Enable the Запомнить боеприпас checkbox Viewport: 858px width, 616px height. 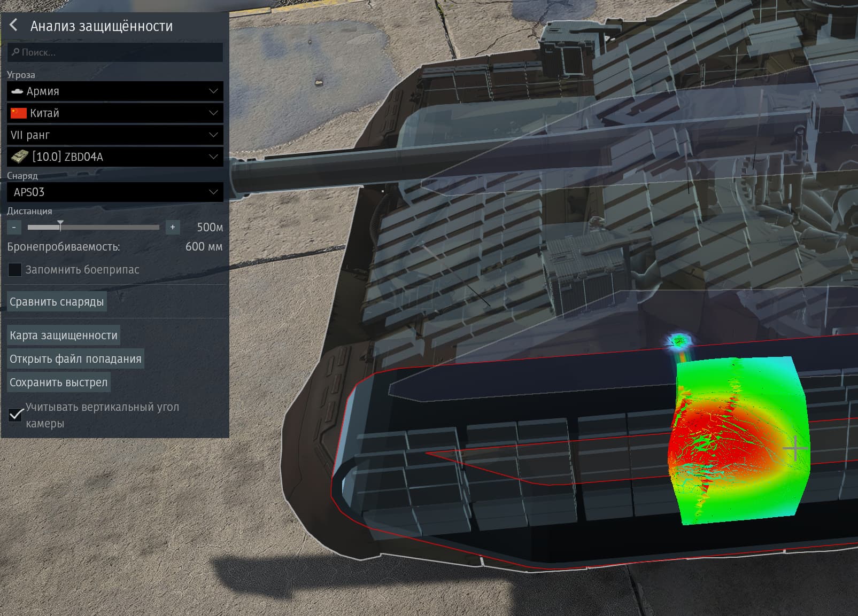click(15, 270)
